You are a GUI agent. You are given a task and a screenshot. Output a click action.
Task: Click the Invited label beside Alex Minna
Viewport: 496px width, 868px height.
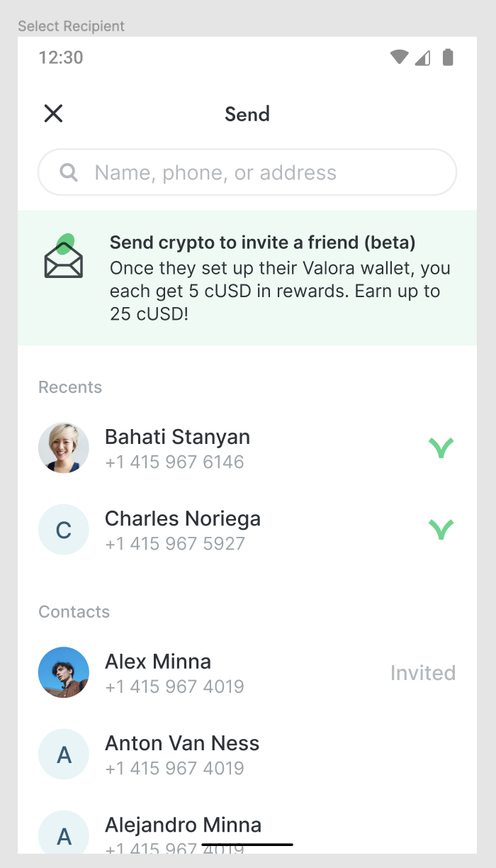[423, 672]
